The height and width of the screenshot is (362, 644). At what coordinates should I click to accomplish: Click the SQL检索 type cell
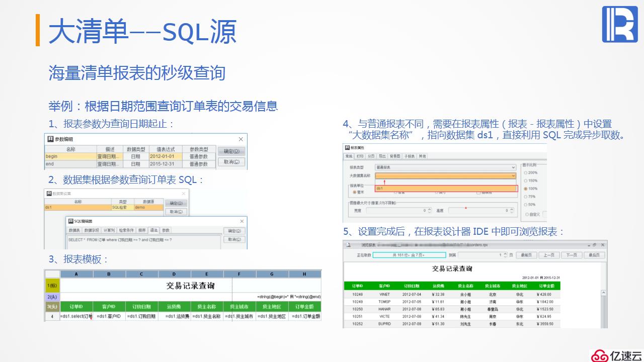point(122,207)
